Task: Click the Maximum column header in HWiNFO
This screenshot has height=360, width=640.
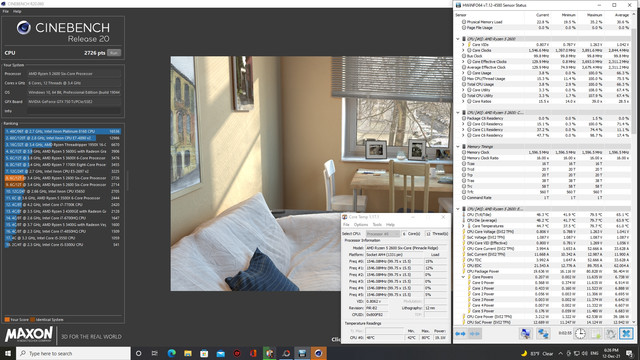Action: pyautogui.click(x=594, y=15)
